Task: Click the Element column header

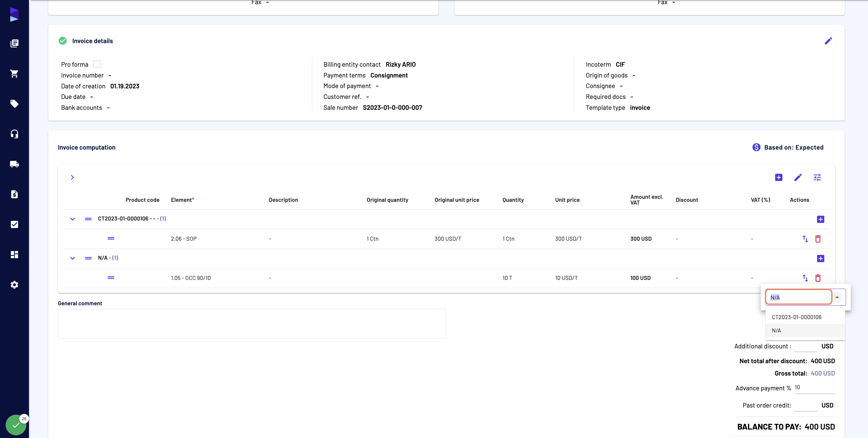Action: coord(182,200)
